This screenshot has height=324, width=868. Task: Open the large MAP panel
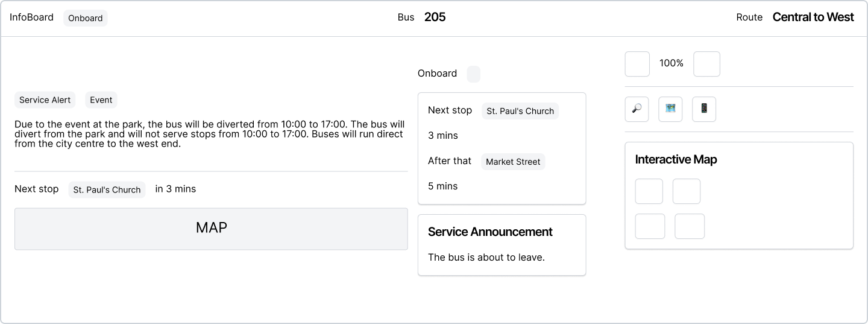pyautogui.click(x=211, y=229)
